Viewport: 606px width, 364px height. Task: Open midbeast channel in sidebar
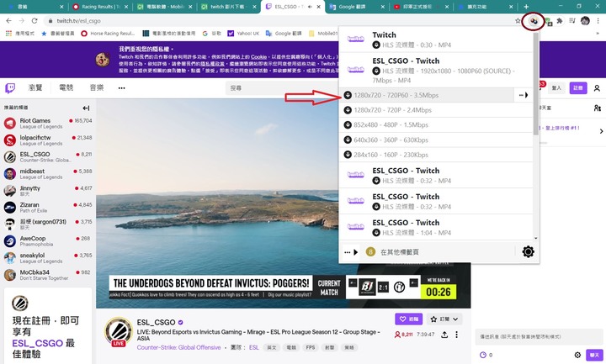tap(48, 174)
